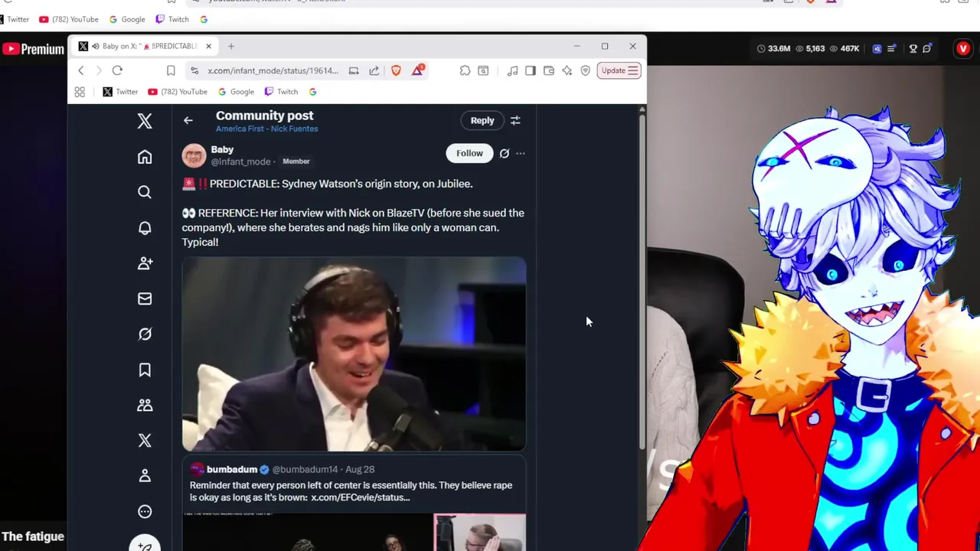Open More circle menu in sidebar

pyautogui.click(x=145, y=511)
